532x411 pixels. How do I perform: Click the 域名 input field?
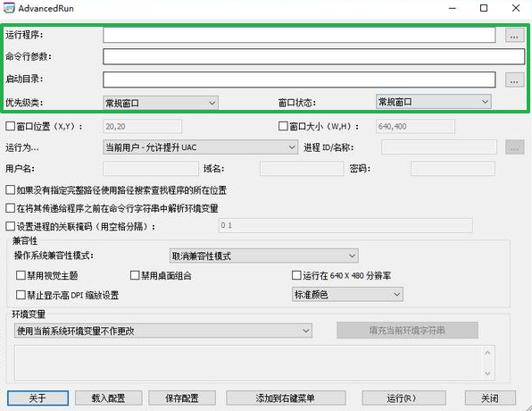(x=302, y=169)
